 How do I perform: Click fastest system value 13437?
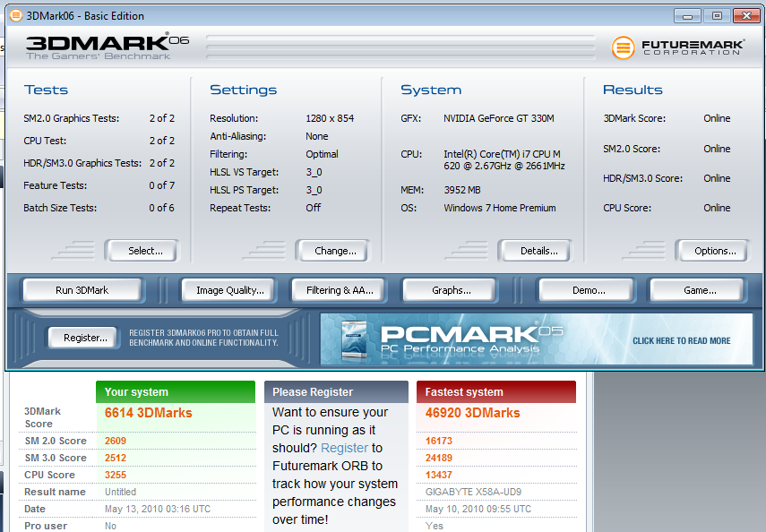[439, 475]
